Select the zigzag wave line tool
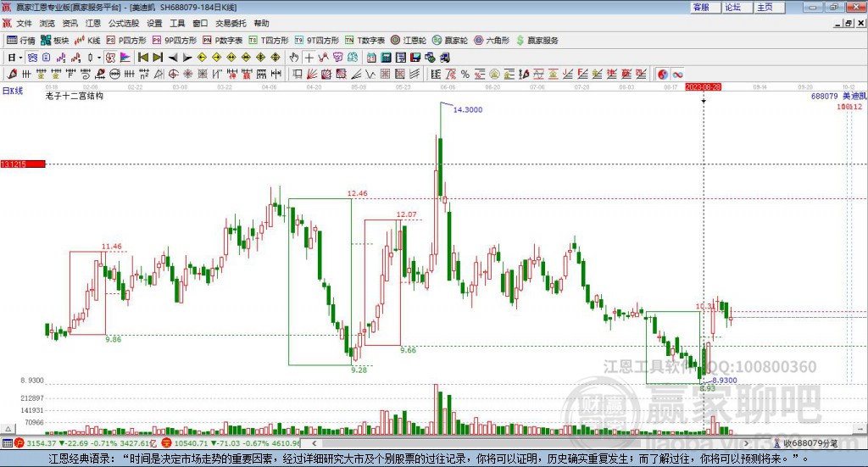The height and width of the screenshot is (467, 868). click(x=370, y=74)
